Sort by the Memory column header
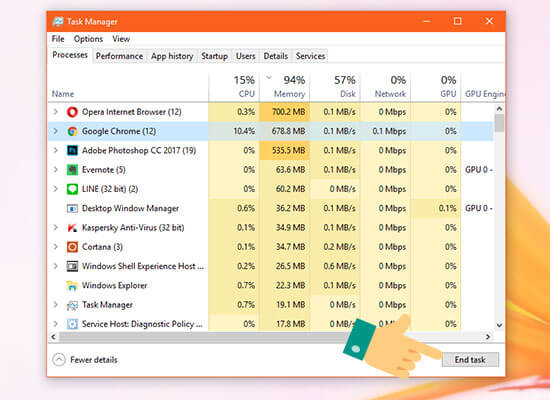The image size is (550, 400). pos(285,86)
